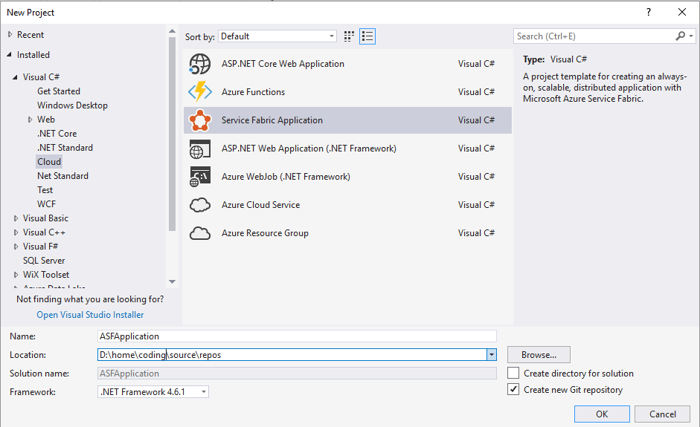The width and height of the screenshot is (700, 427).
Task: Collapse the Installed node
Action: (x=9, y=54)
